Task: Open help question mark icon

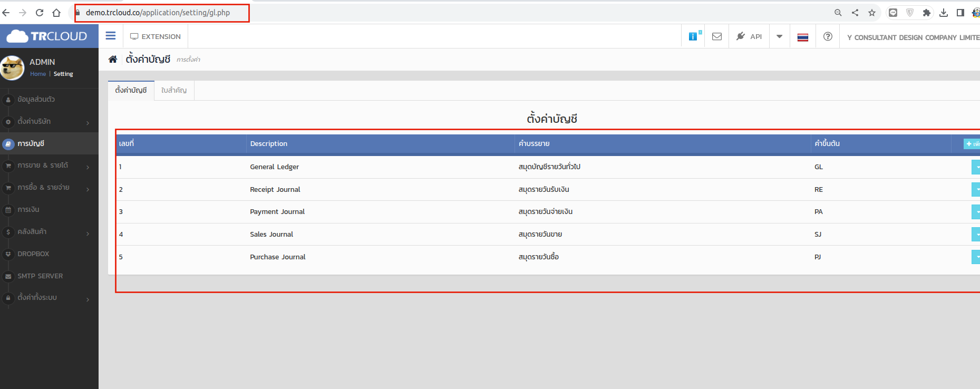Action: (x=828, y=36)
